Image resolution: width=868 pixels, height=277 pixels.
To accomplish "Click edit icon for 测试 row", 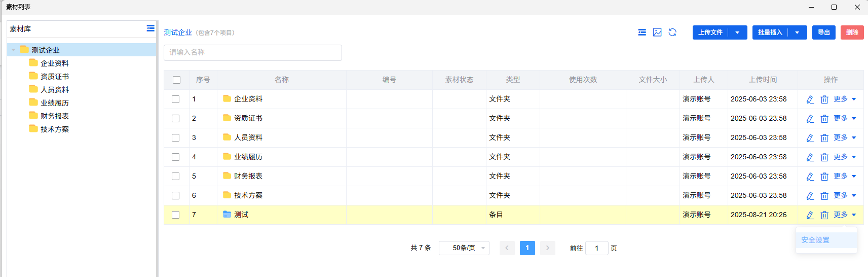I will [x=810, y=215].
